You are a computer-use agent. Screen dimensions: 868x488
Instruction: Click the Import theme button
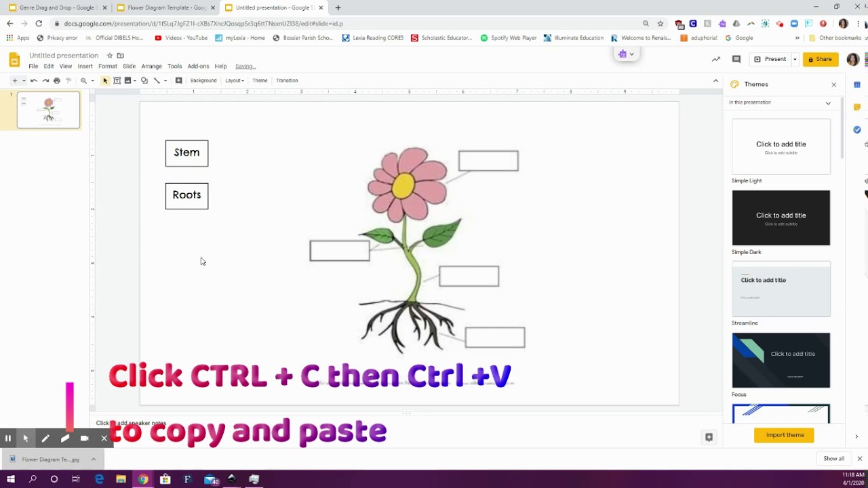785,435
